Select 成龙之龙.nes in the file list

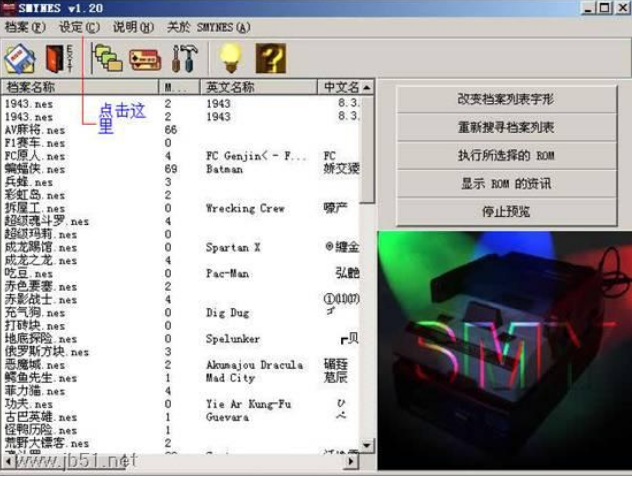[41, 260]
